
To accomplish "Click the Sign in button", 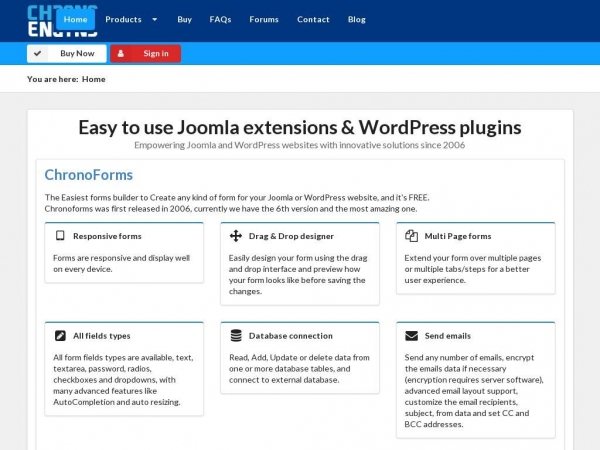I will tap(145, 54).
